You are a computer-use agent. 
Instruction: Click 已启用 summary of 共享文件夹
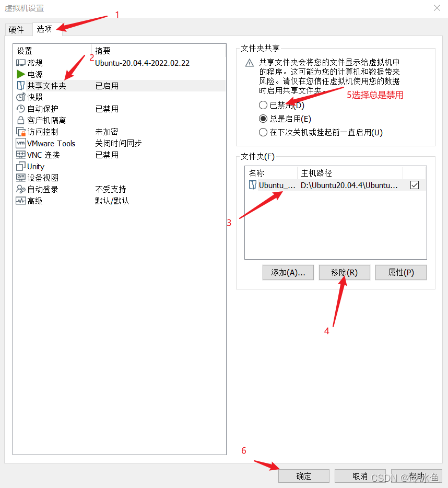click(107, 86)
